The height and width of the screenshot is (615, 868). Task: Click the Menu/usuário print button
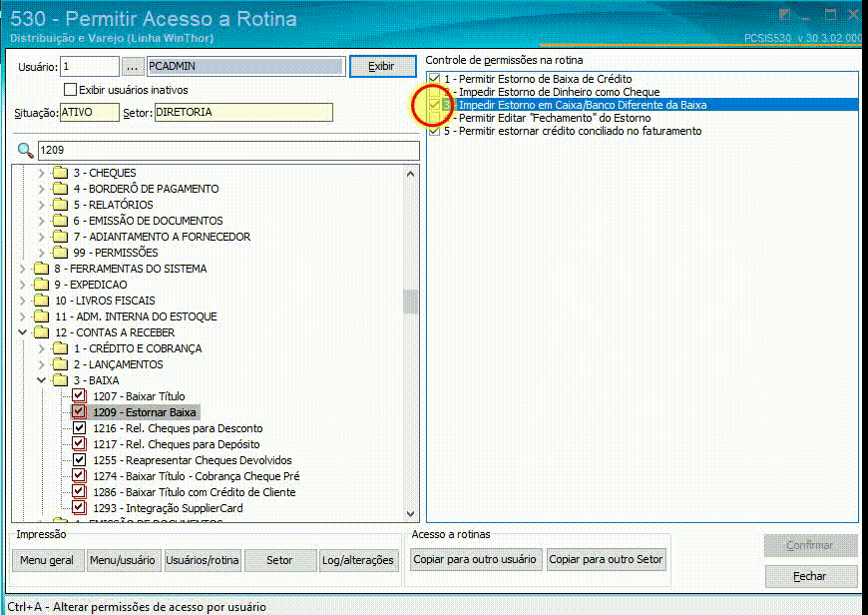tap(123, 560)
